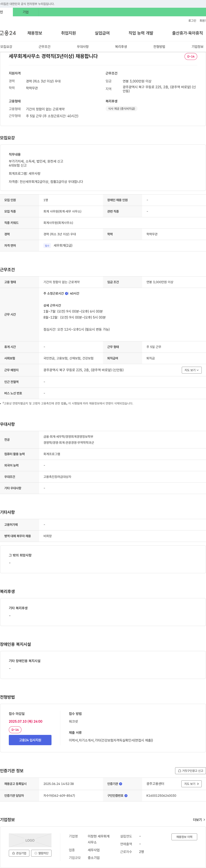Select registration date 2025.06.24 14:52:38
Viewport: 206px width, 868px height.
coord(59,784)
